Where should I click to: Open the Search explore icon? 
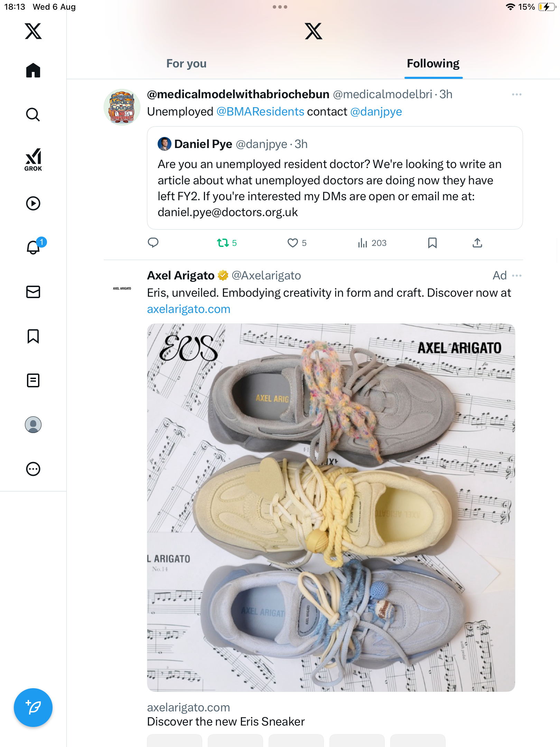tap(33, 115)
